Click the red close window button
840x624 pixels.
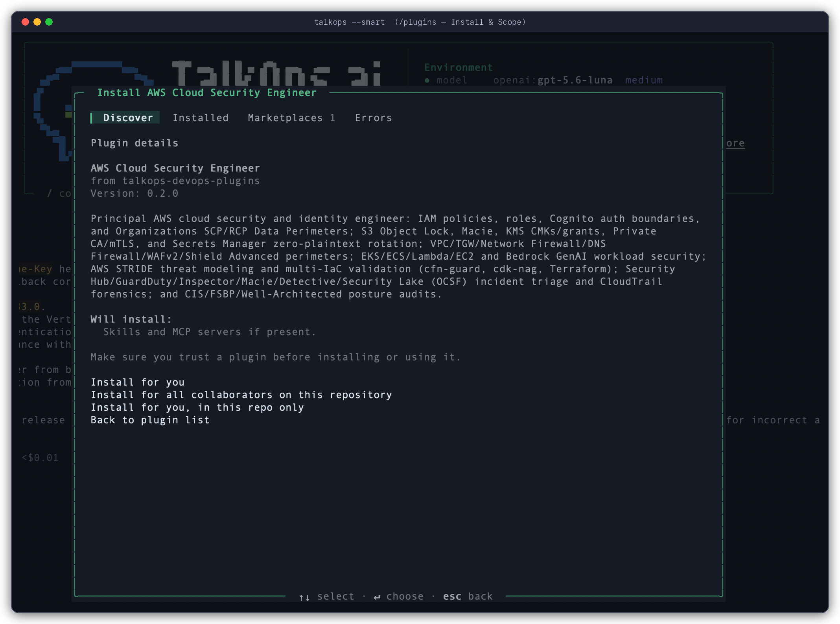pos(26,22)
